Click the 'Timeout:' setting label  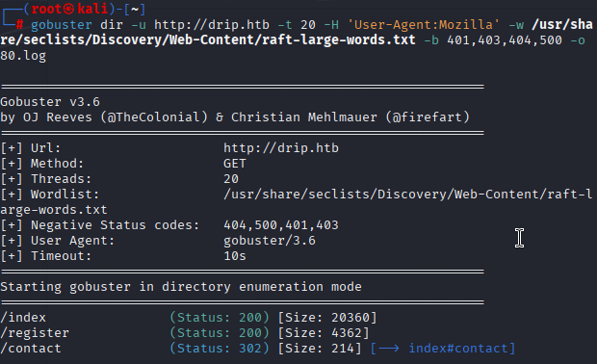pyautogui.click(x=62, y=256)
